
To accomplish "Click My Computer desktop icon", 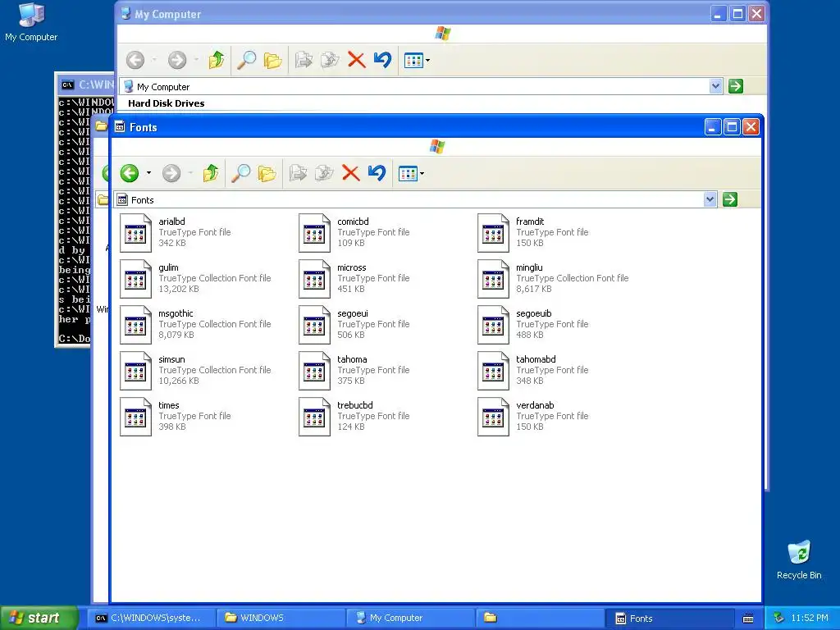I will coord(31,22).
